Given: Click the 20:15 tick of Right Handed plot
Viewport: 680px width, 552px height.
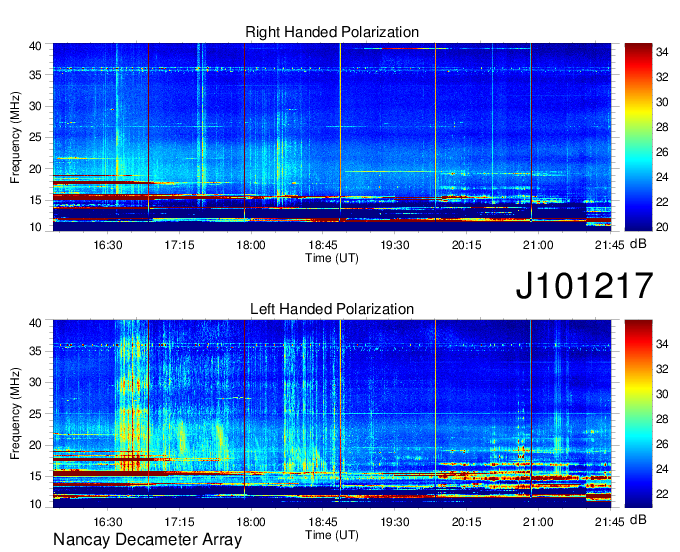Looking at the screenshot, I should (x=467, y=245).
